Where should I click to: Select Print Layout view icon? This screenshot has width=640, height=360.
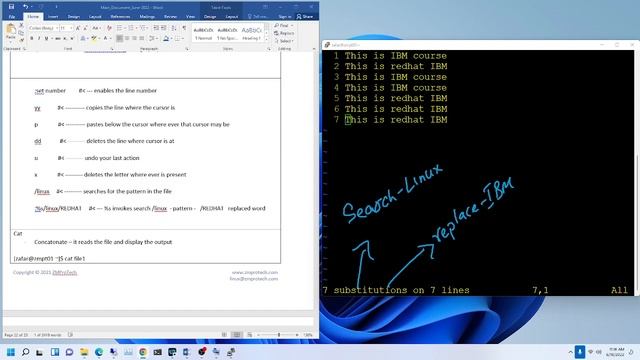237,335
